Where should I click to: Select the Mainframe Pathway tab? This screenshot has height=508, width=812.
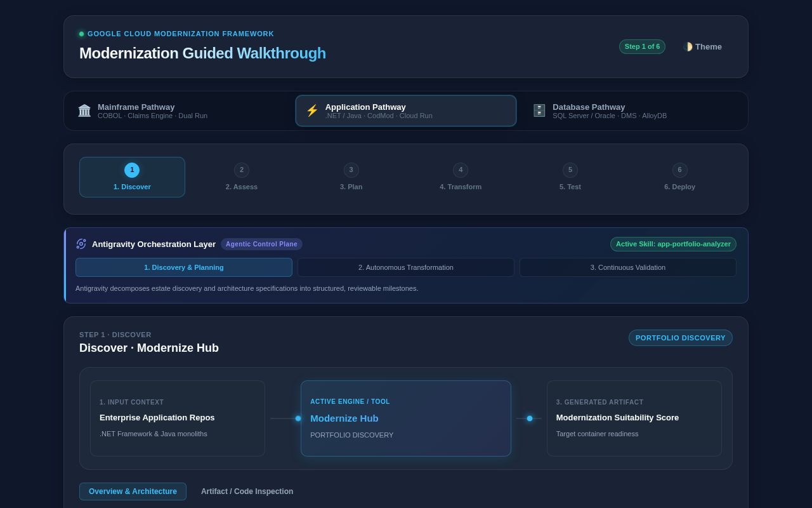(179, 111)
